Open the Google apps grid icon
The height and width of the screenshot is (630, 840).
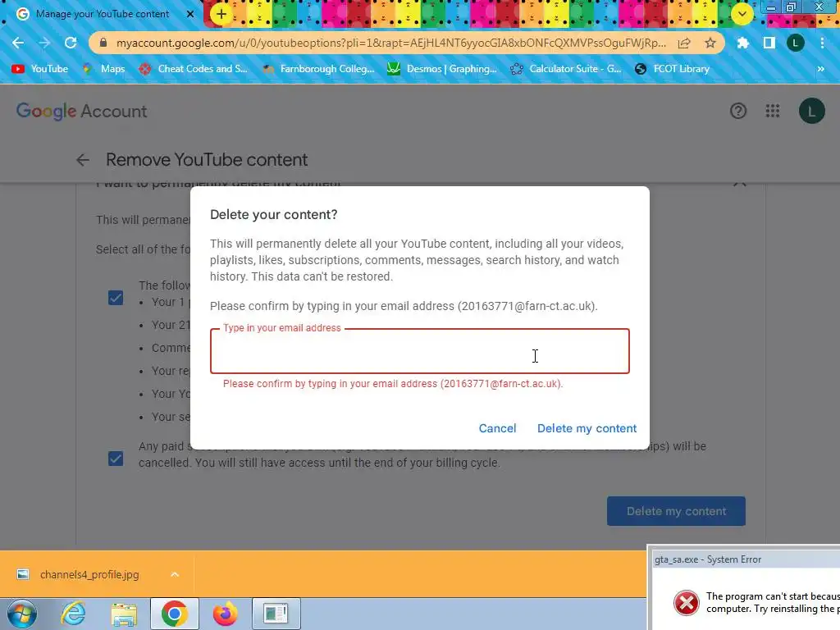pos(773,111)
